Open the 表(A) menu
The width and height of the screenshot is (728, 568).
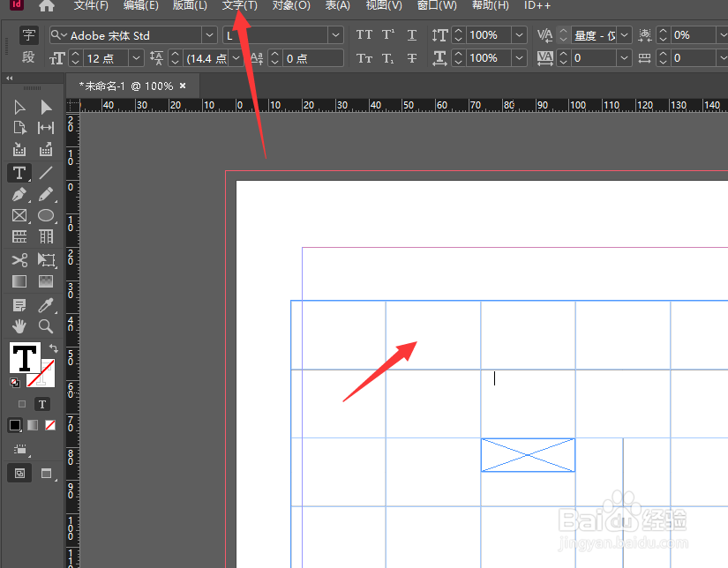point(338,5)
